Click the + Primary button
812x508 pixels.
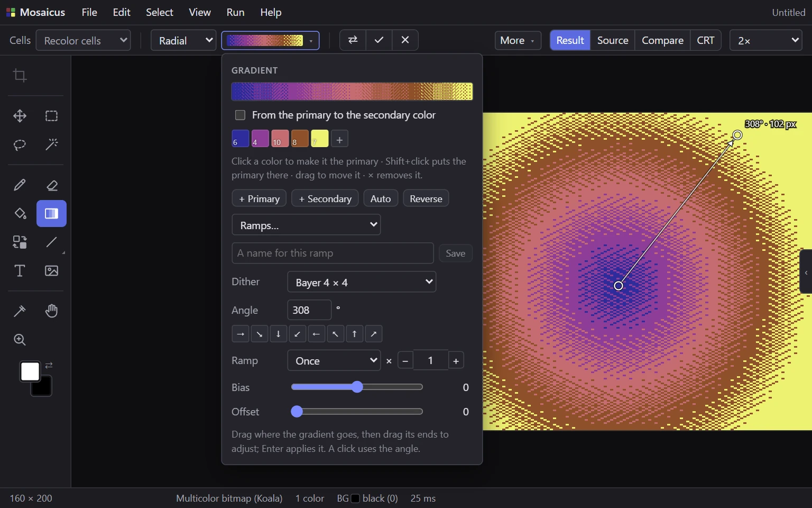259,198
